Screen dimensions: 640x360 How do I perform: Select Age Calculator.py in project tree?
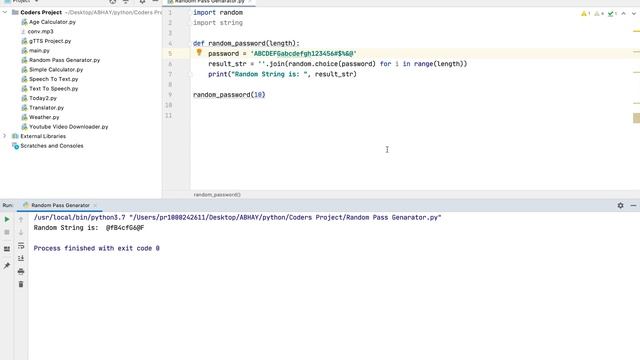coord(52,22)
